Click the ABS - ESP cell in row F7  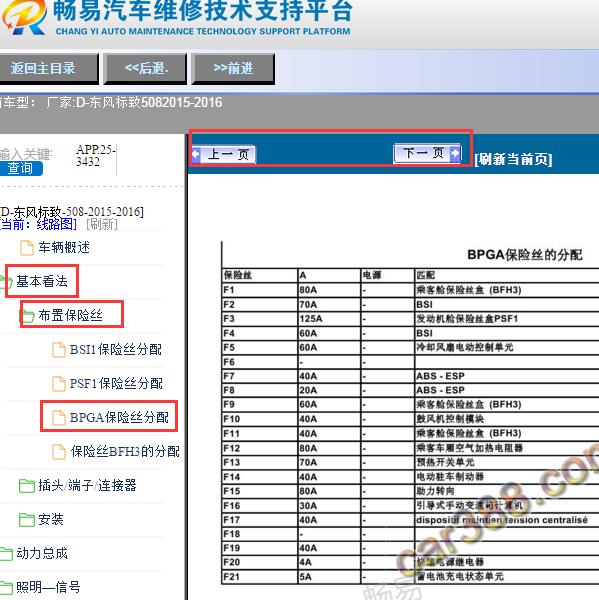point(440,376)
